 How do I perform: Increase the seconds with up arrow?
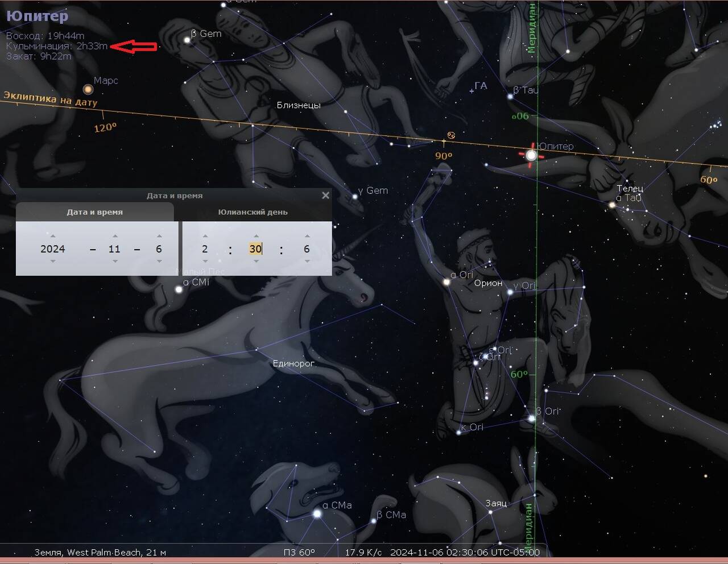tap(307, 235)
